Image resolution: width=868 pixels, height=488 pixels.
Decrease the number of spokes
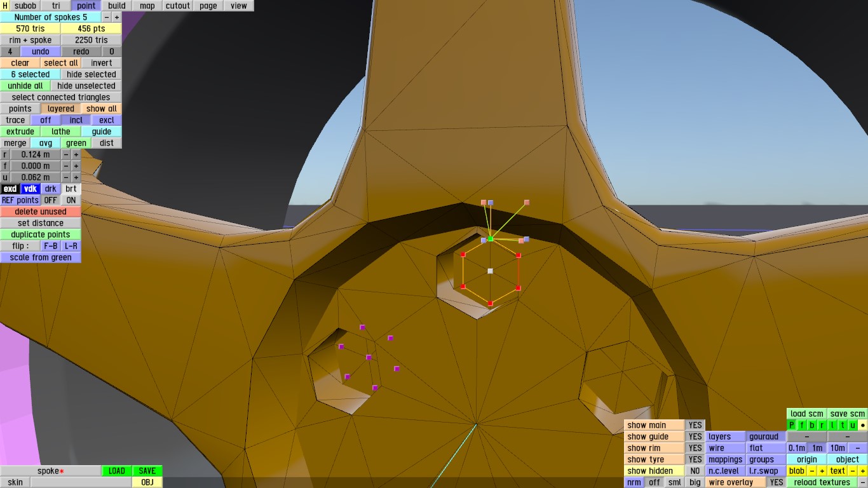click(x=107, y=17)
